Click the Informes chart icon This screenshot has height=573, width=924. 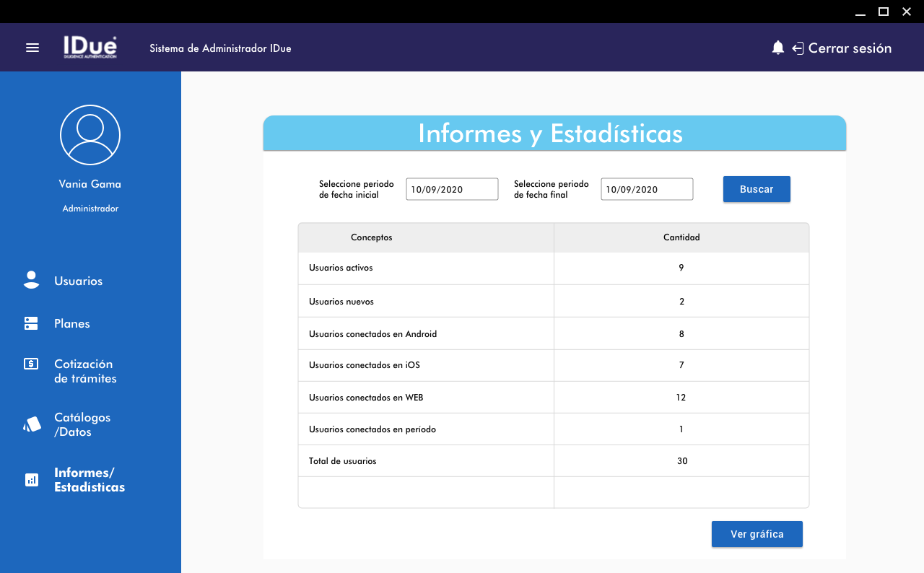[x=32, y=480]
